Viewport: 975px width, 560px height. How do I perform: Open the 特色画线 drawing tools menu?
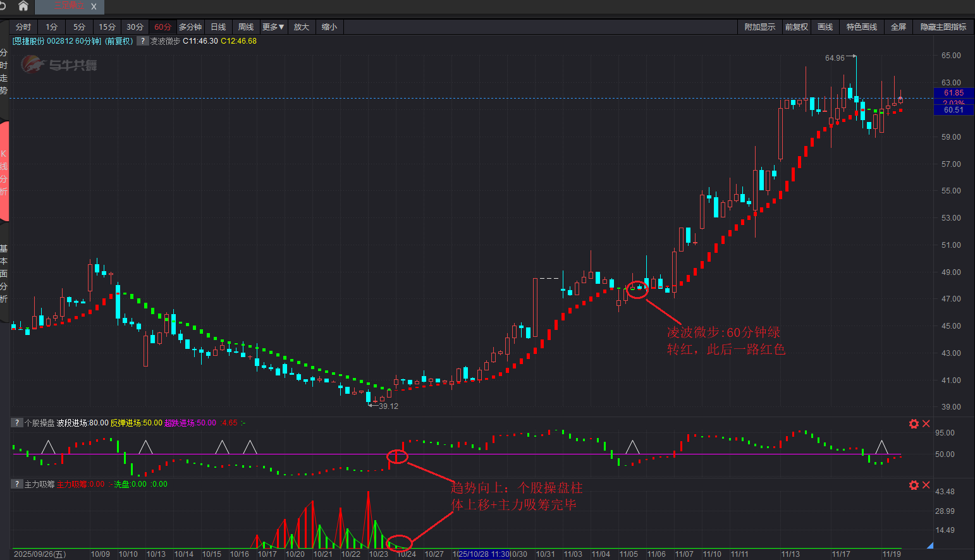pyautogui.click(x=861, y=27)
